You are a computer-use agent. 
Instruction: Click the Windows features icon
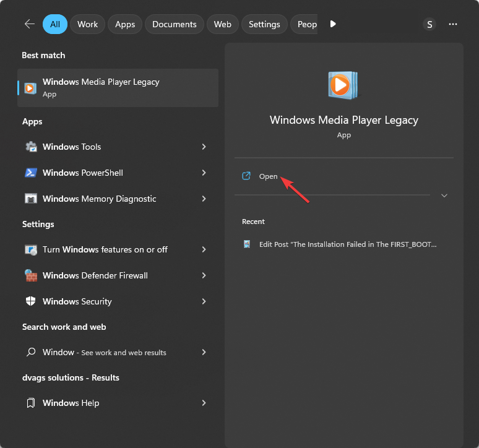(31, 249)
